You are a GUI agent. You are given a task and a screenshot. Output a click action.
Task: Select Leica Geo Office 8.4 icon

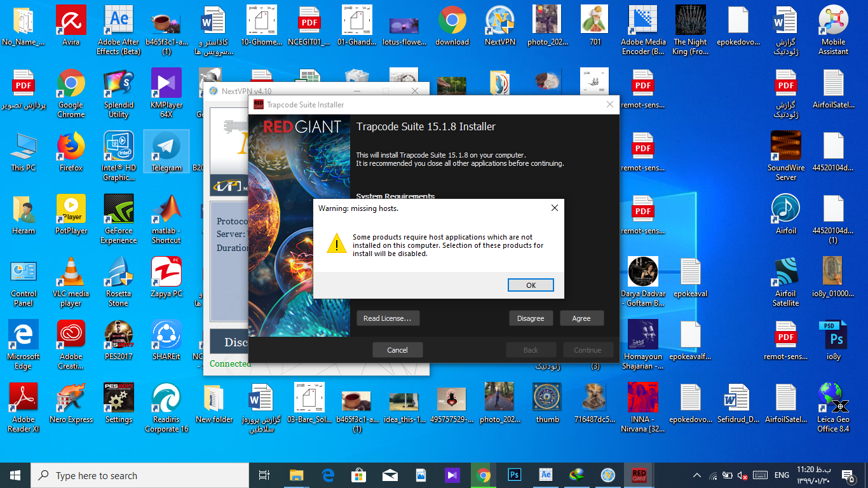pos(834,408)
